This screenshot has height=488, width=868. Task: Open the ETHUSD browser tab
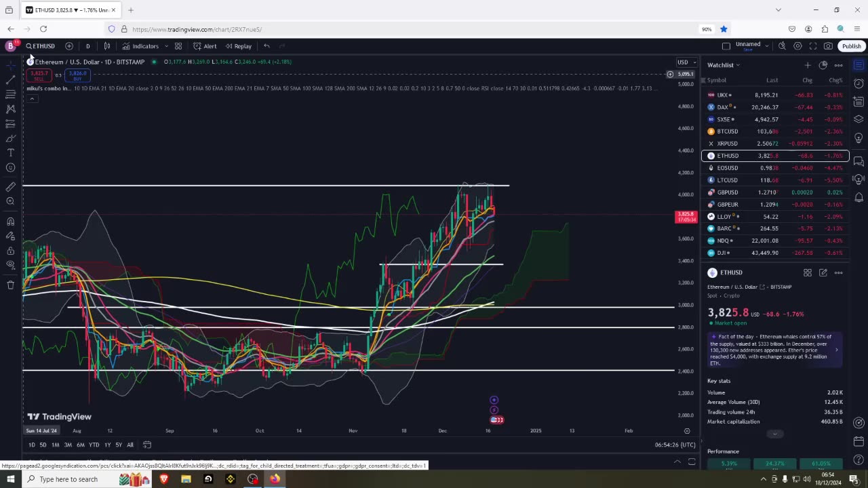point(70,10)
